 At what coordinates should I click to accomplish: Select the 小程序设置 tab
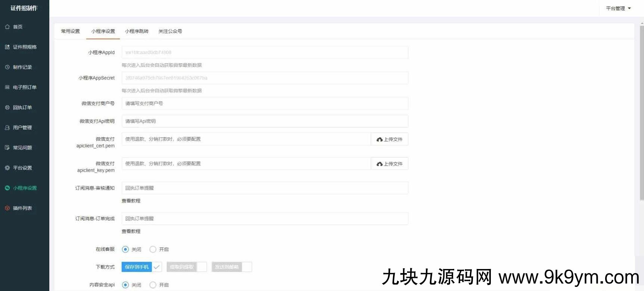(103, 31)
